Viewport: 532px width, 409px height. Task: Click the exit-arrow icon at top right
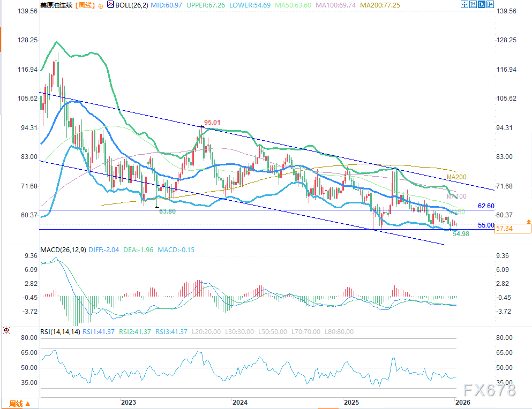[x=490, y=4]
